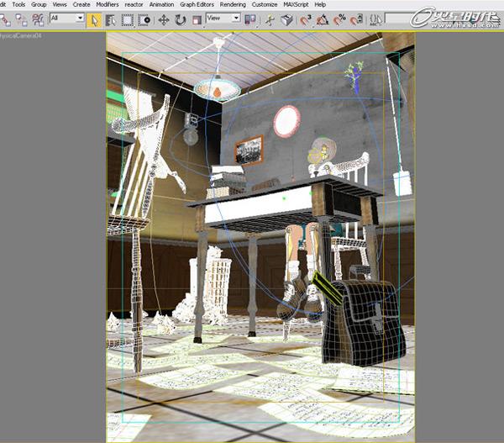Toggle the Percent Snap button
This screenshot has height=443, width=504.
[339, 20]
